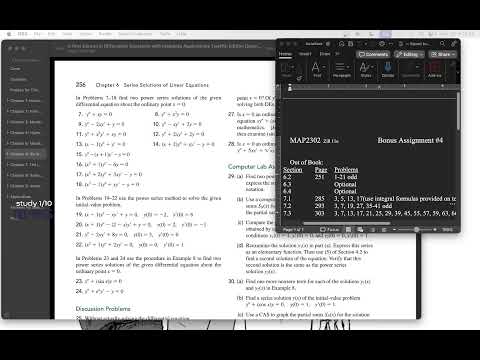Select Draft view icon in status bar
This screenshot has height=360, width=480.
[384, 230]
